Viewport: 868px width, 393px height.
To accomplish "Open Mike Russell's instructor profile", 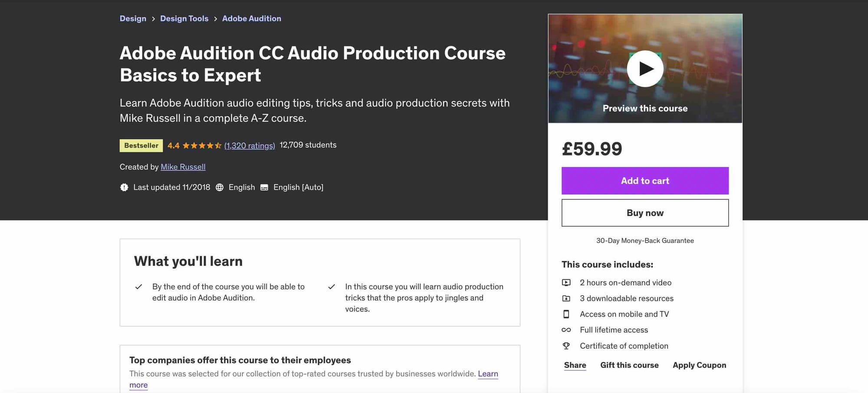I will (183, 167).
